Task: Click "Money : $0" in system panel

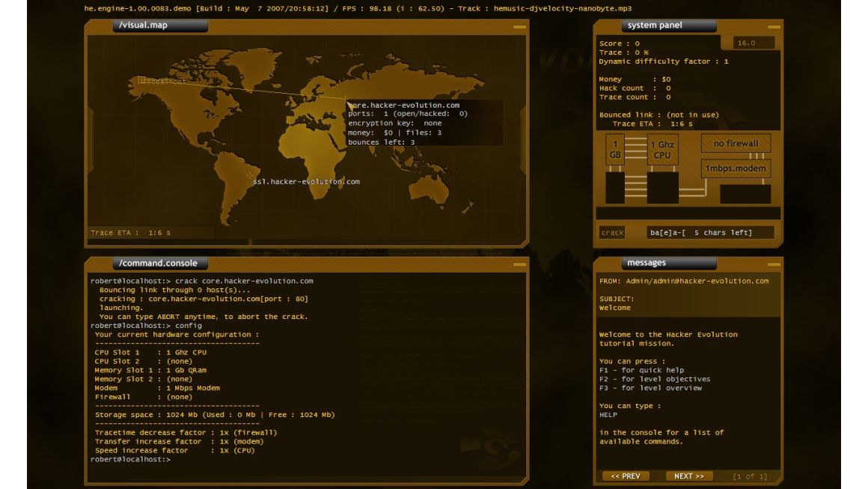Action: click(635, 79)
